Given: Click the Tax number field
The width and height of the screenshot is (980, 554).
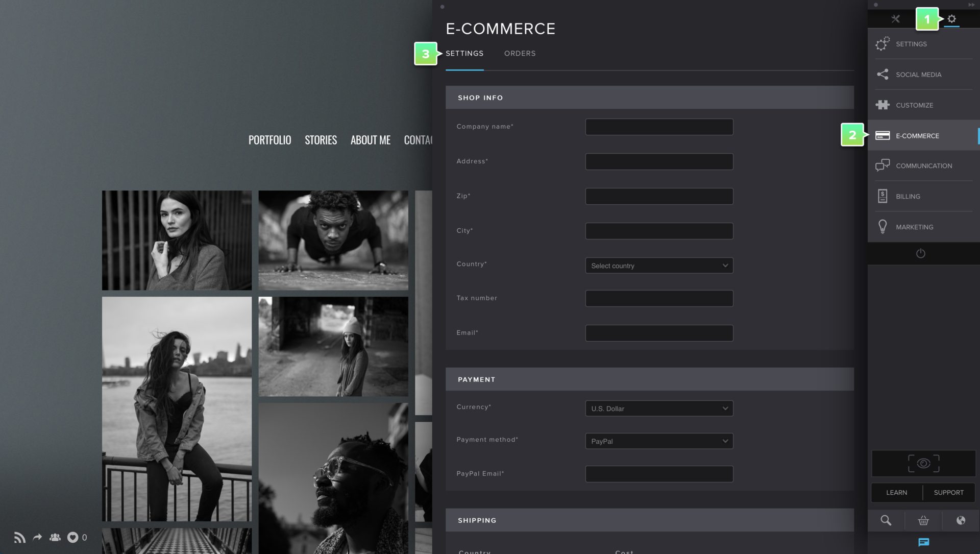Looking at the screenshot, I should click(659, 299).
